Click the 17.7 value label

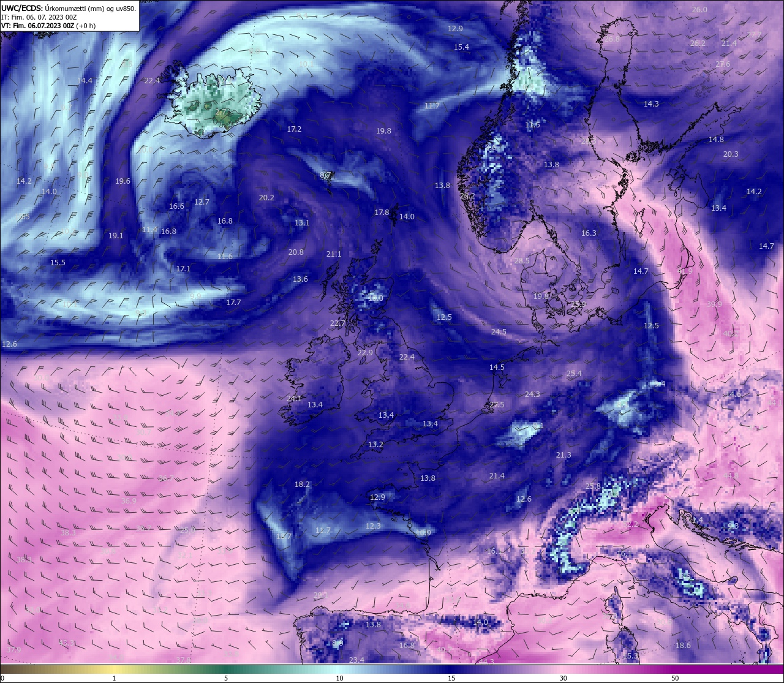click(x=233, y=303)
